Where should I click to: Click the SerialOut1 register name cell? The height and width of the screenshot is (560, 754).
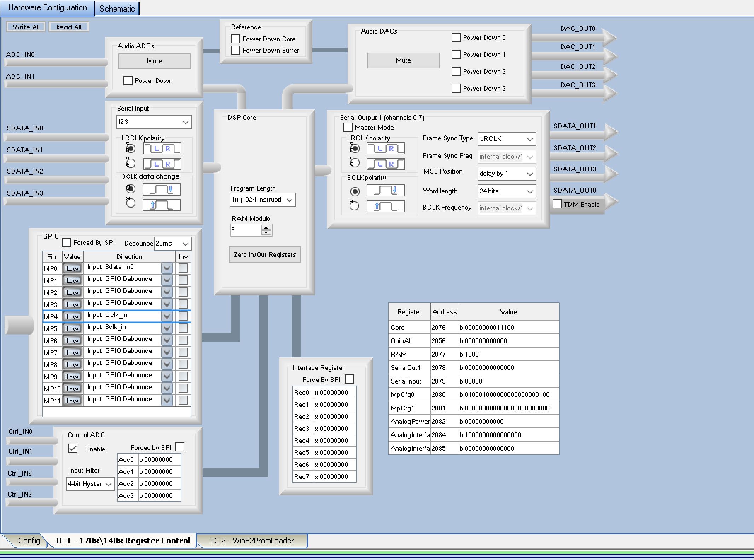[x=410, y=368]
